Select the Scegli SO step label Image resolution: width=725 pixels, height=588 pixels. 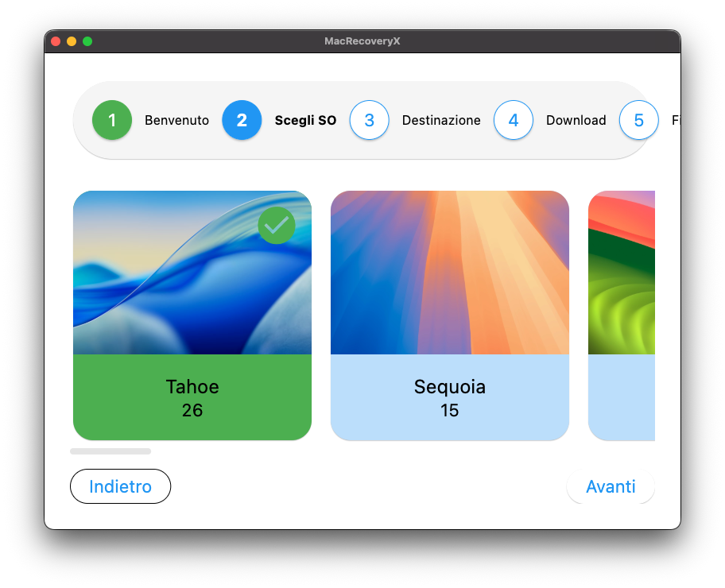tap(305, 120)
